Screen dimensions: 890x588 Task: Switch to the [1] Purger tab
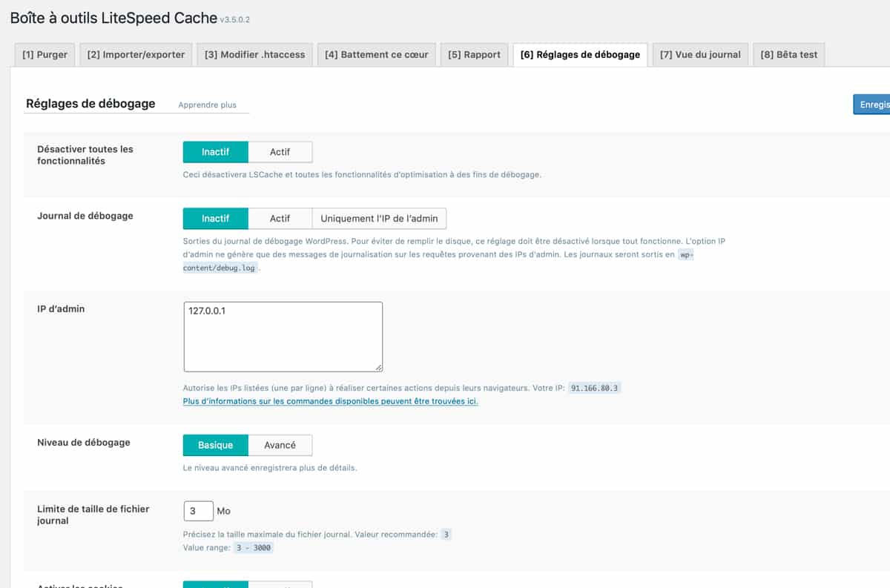coord(44,54)
